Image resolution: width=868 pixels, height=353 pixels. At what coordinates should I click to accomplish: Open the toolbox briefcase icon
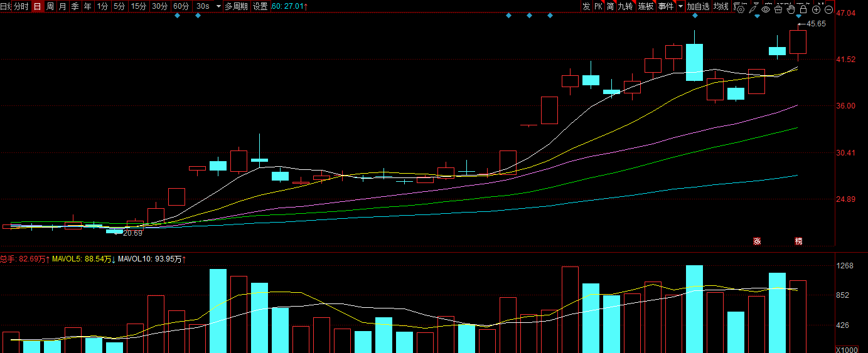[x=778, y=9]
